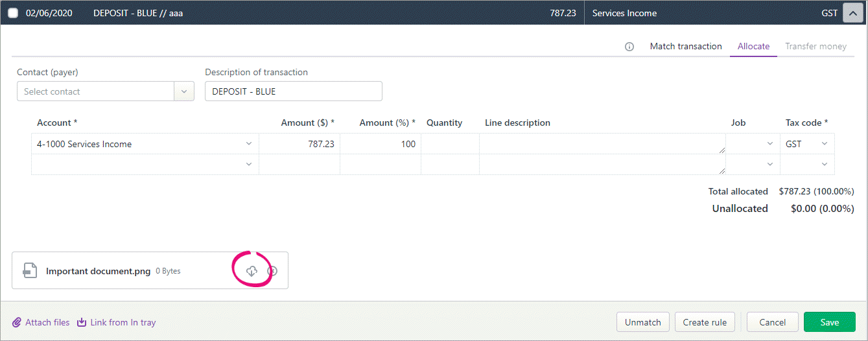Screen dimensions: 868x341
Task: Download the Important document.png attachment
Action: (252, 271)
